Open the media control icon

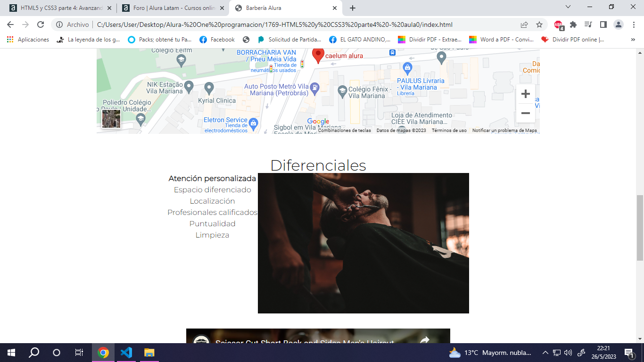588,25
